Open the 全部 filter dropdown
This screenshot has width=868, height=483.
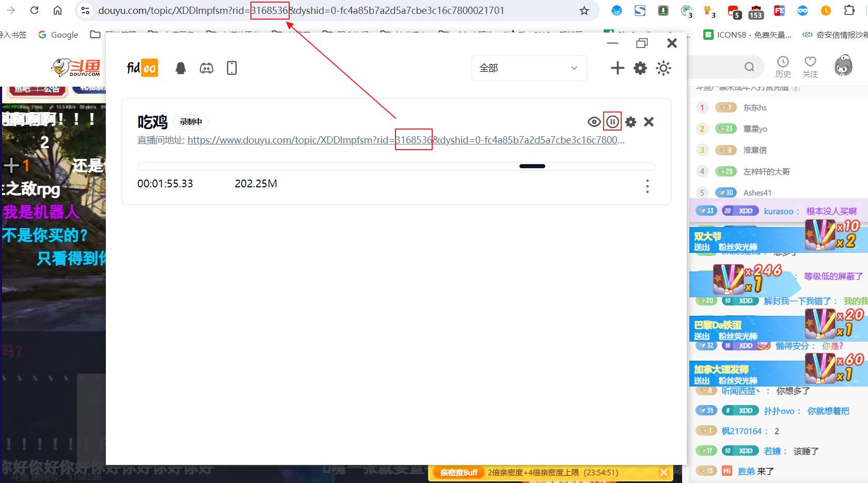click(x=529, y=68)
